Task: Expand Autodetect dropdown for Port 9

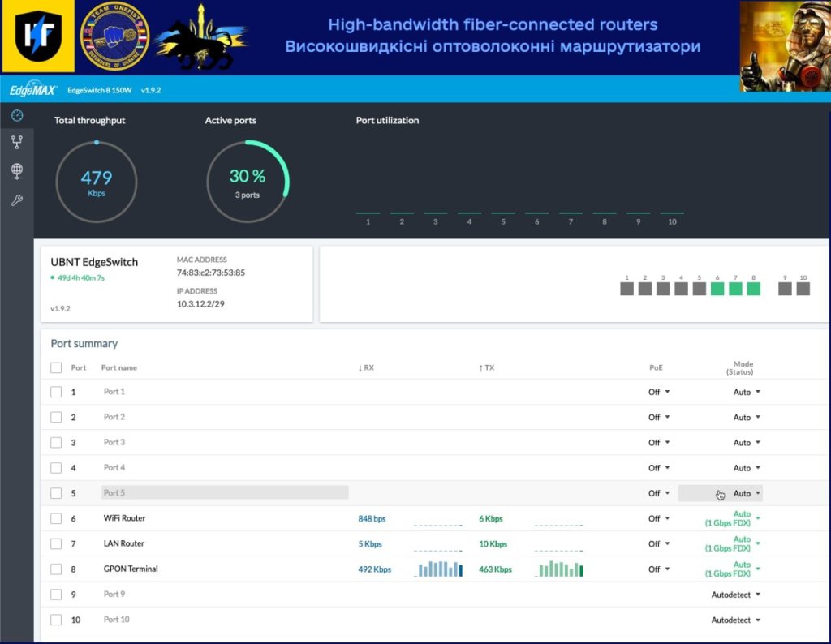Action: click(737, 595)
